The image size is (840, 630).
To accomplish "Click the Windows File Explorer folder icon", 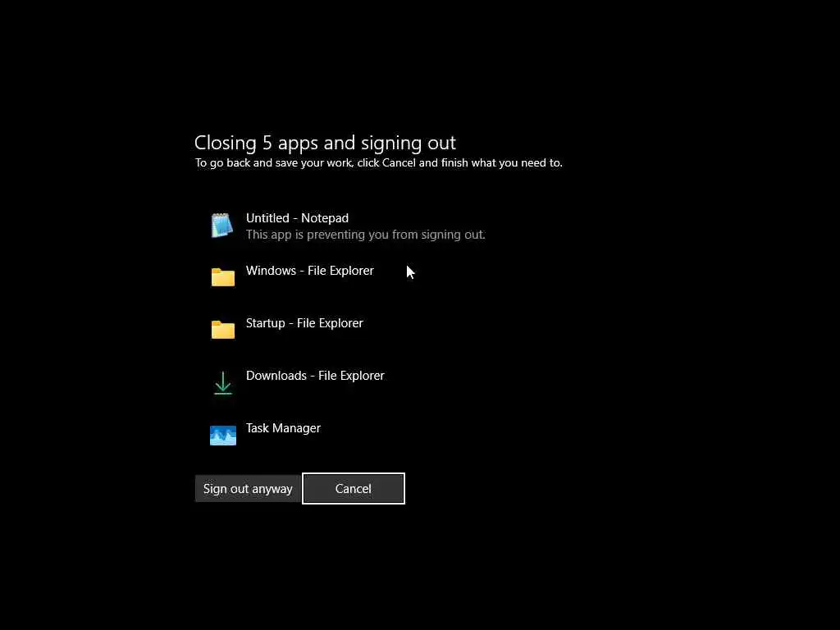I will coord(223,277).
